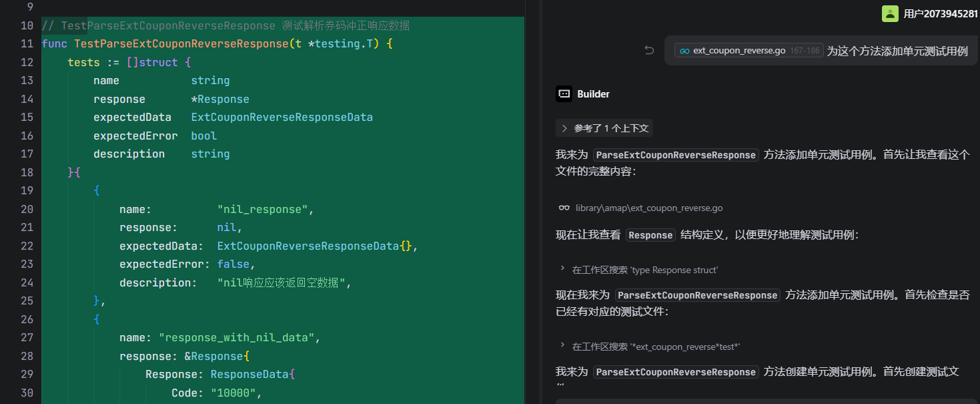
Task: Click line number 26 in the gutter
Action: click(27, 319)
